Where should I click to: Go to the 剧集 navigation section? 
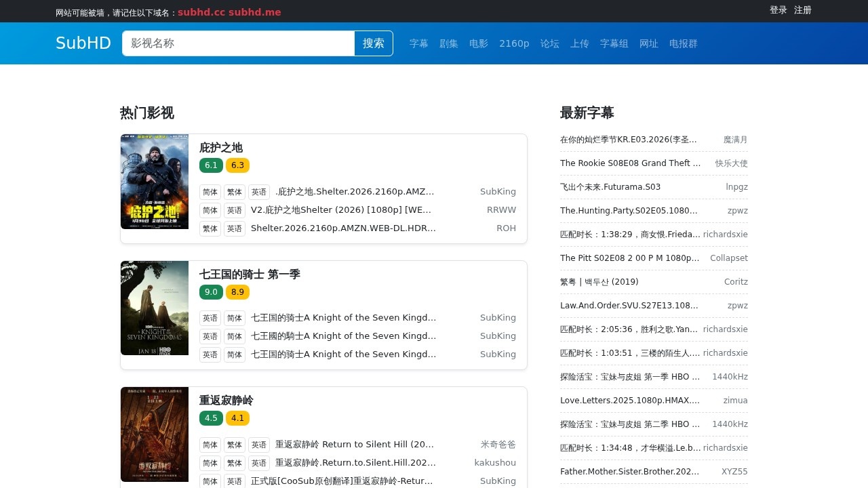coord(448,43)
